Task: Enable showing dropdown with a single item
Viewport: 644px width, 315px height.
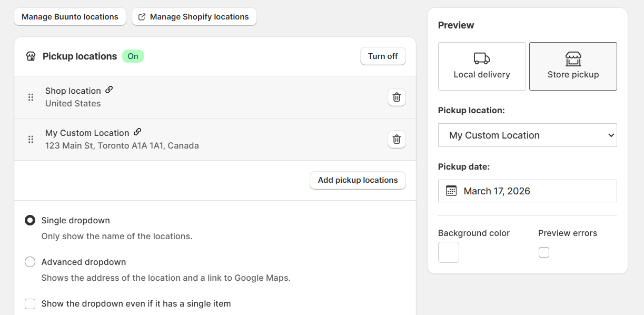Action: pyautogui.click(x=30, y=304)
